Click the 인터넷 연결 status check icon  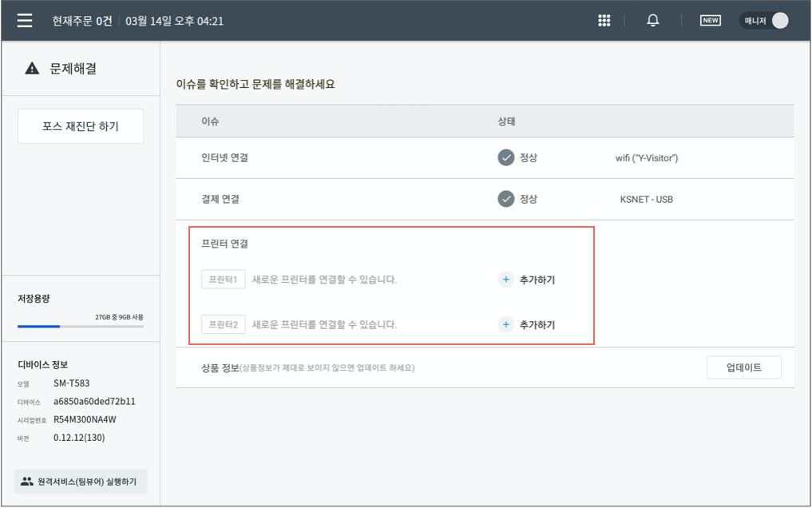[506, 157]
